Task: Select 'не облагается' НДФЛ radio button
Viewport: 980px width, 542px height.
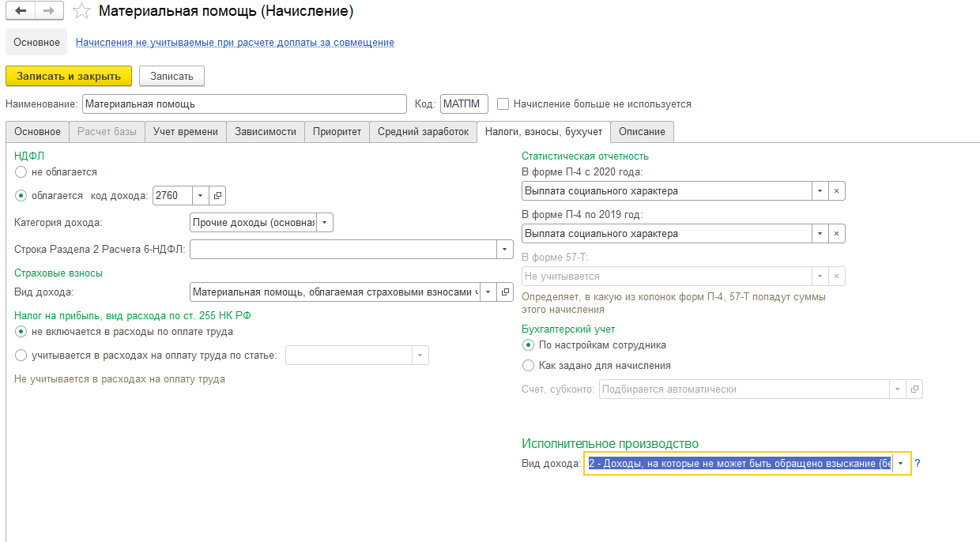Action: coord(21,171)
